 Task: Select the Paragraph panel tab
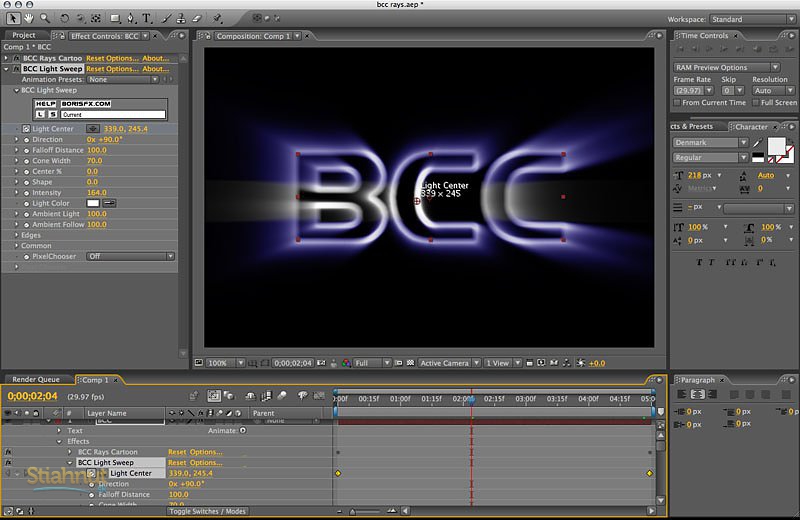click(698, 380)
